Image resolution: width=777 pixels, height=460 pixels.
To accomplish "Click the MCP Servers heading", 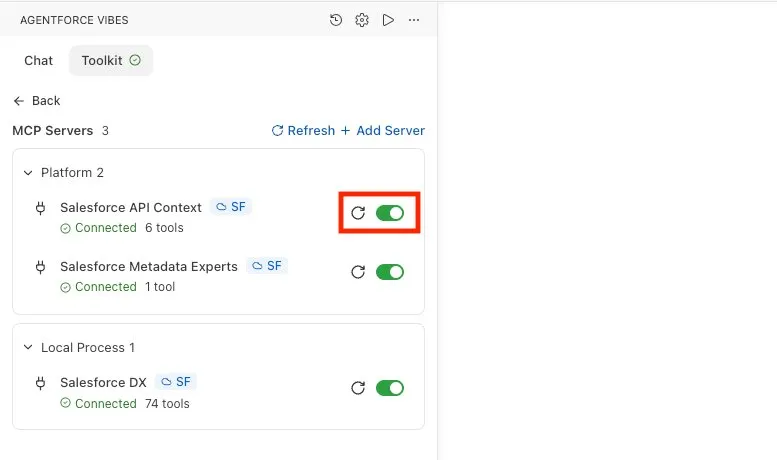I will (x=53, y=131).
